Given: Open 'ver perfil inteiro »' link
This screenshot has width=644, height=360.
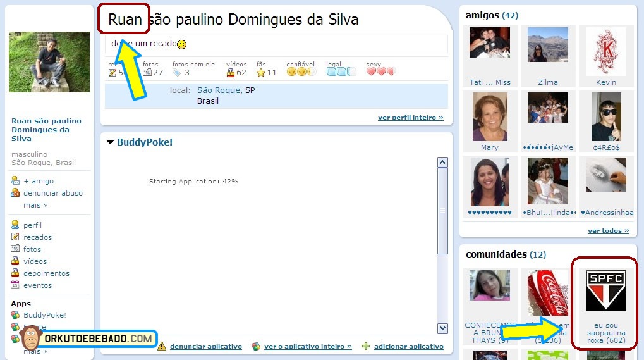Looking at the screenshot, I should pos(411,117).
